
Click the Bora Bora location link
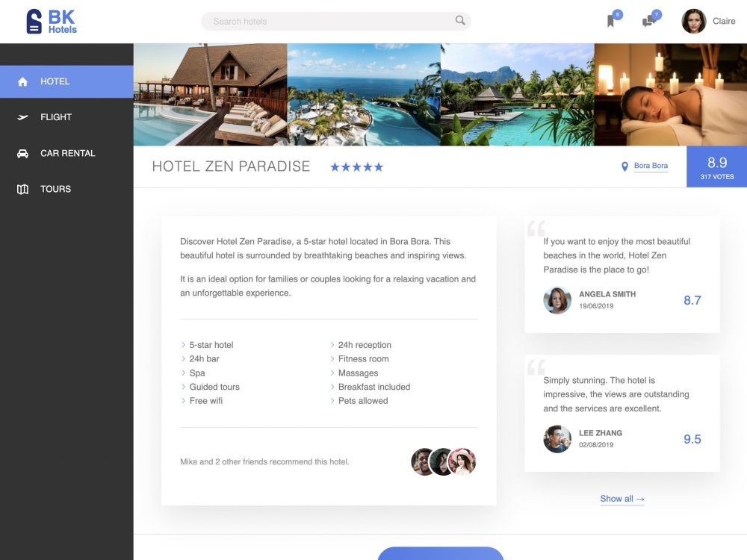[x=650, y=166]
